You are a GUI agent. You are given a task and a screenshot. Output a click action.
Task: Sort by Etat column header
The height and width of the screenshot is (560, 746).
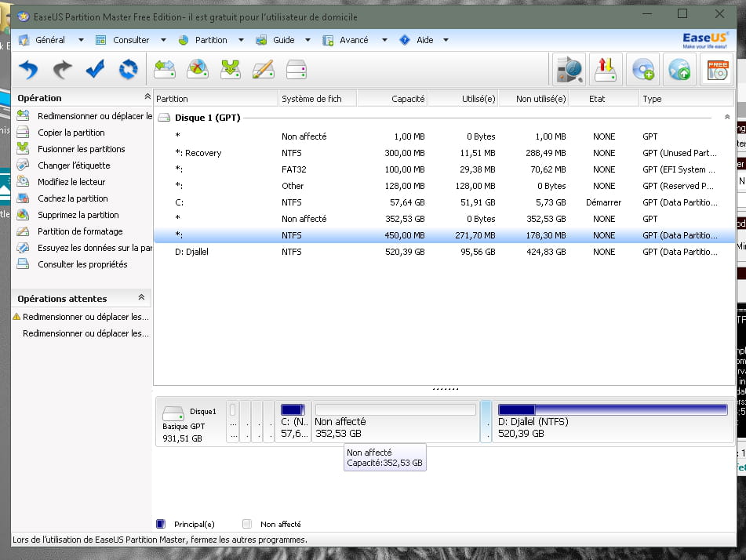604,99
